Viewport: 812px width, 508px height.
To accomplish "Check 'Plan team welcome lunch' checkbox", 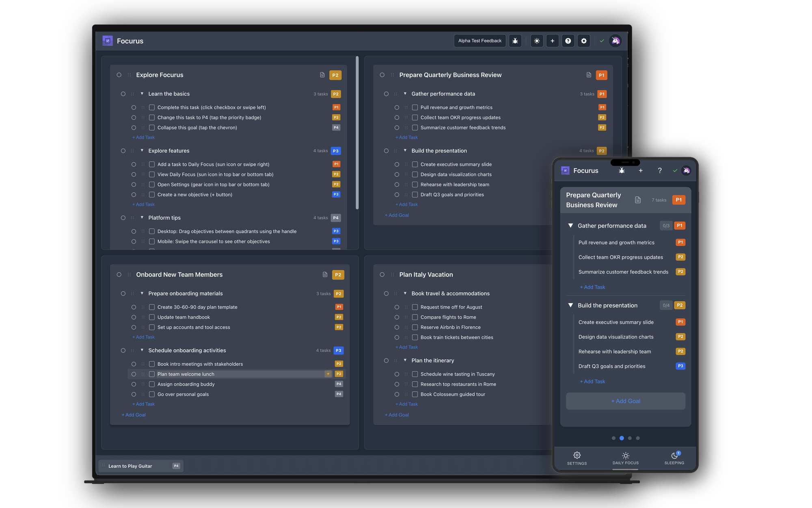I will pos(152,374).
